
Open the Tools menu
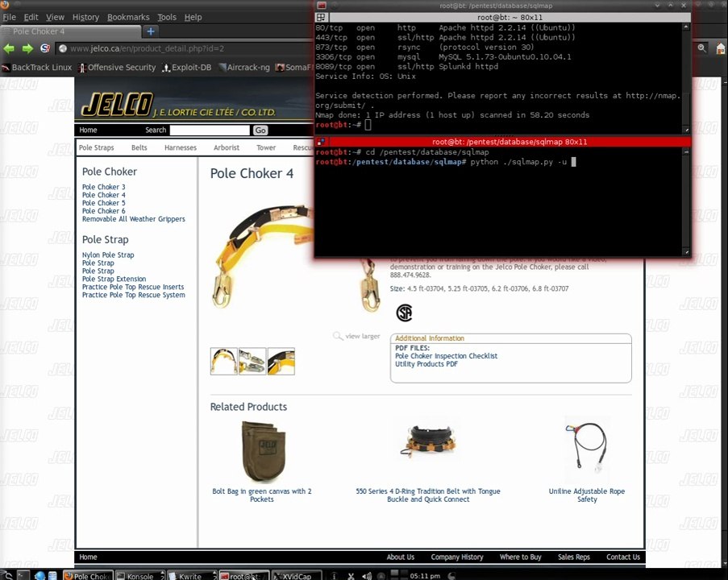click(167, 17)
